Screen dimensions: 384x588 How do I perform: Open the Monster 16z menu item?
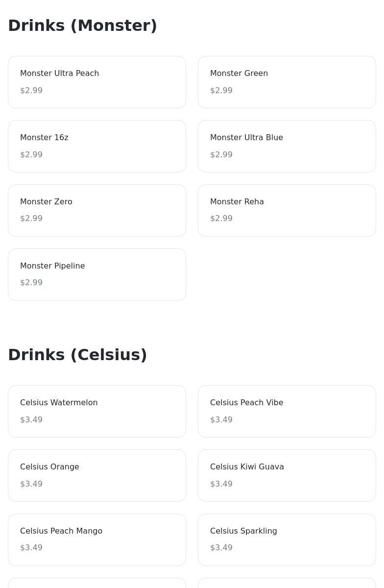click(x=96, y=146)
